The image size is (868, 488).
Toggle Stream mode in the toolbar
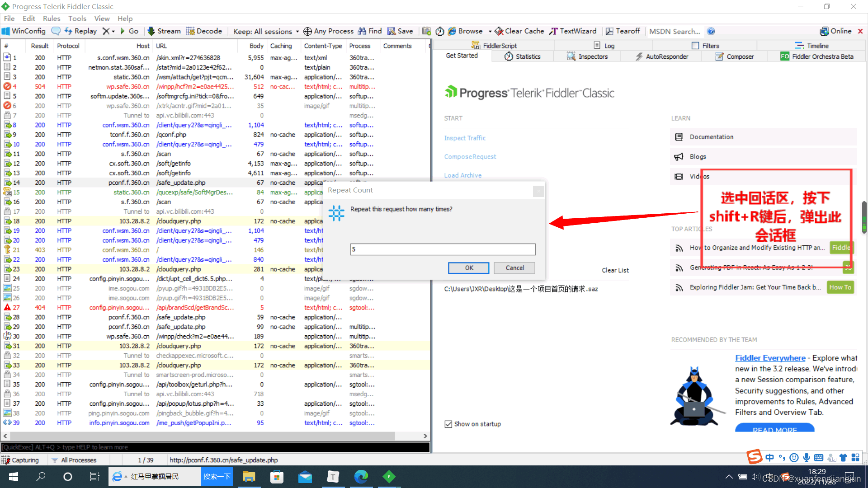[164, 31]
